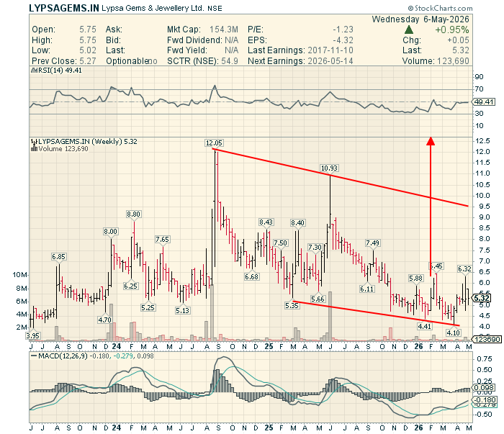504x434 pixels.
Task: Click the 5.66 low price label
Action: 318,299
